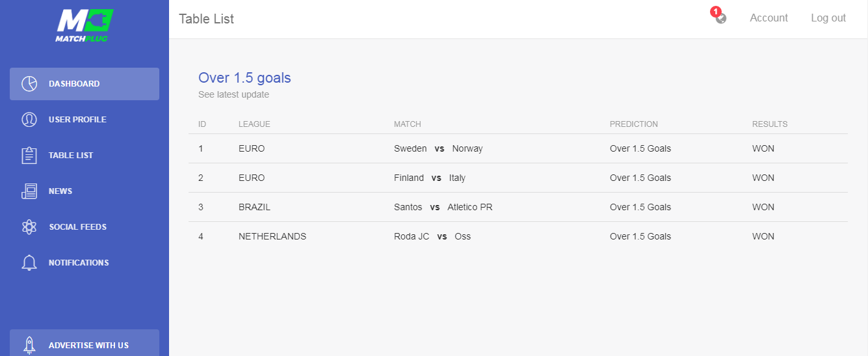
Task: Select the Santos vs Atletico PR match
Action: [443, 207]
